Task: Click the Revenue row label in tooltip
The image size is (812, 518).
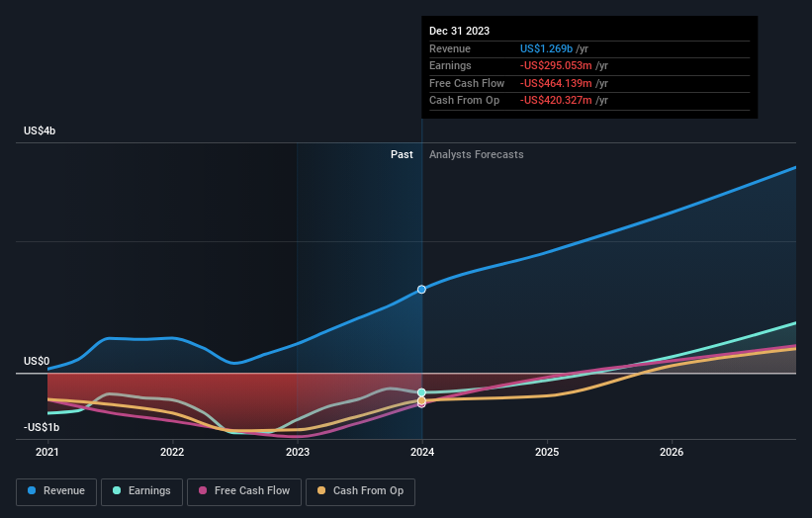Action: pyautogui.click(x=449, y=48)
